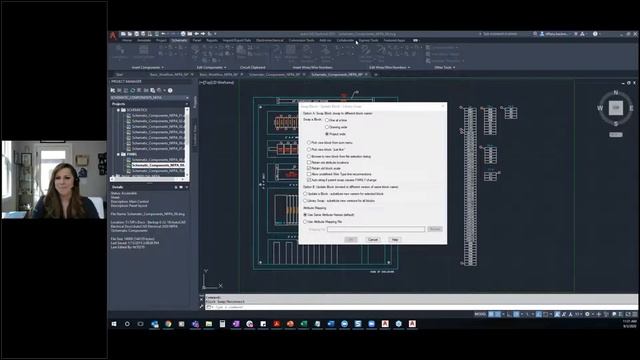Toggle the Retain old block scale checkbox

coord(309,168)
